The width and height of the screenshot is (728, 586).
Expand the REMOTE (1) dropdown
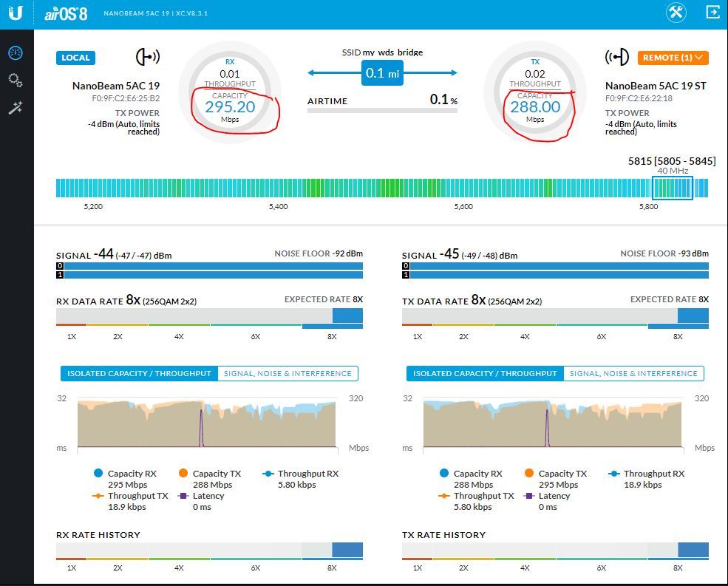click(673, 58)
